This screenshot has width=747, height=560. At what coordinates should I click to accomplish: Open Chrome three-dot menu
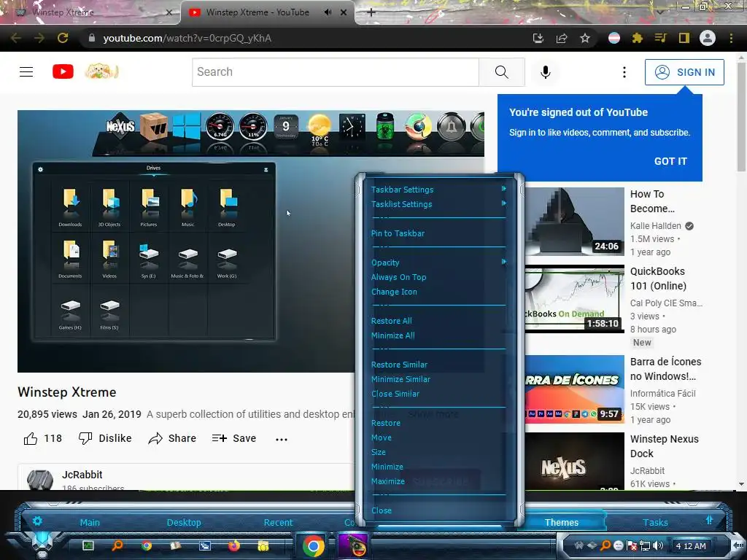click(731, 38)
